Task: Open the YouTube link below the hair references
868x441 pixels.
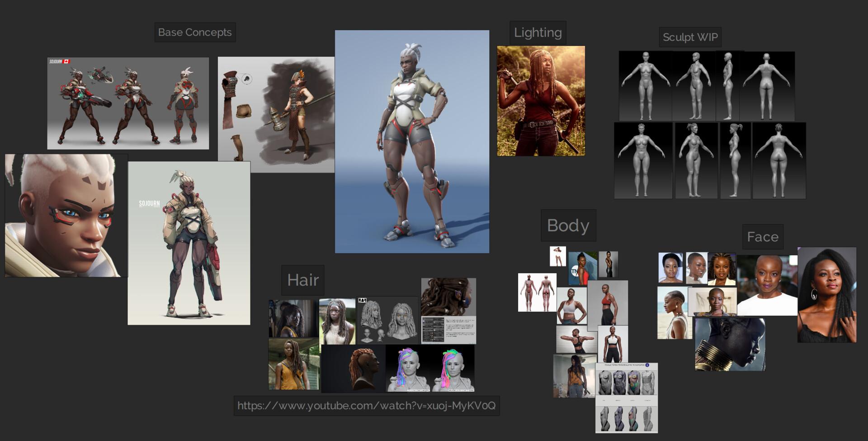Action: point(367,405)
